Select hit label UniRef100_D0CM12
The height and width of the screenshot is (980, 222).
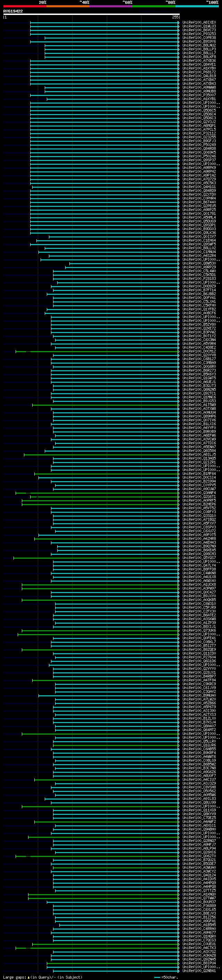click(x=199, y=351)
